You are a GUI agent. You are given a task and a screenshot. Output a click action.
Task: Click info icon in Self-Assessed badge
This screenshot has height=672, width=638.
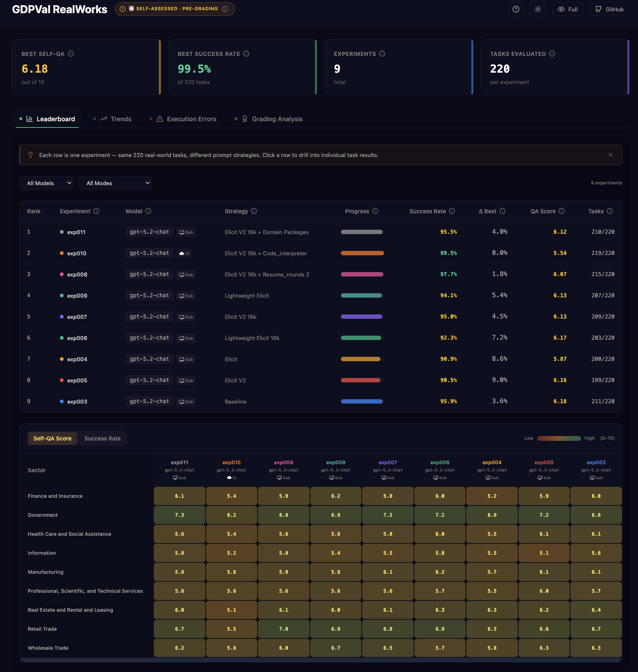pos(225,9)
